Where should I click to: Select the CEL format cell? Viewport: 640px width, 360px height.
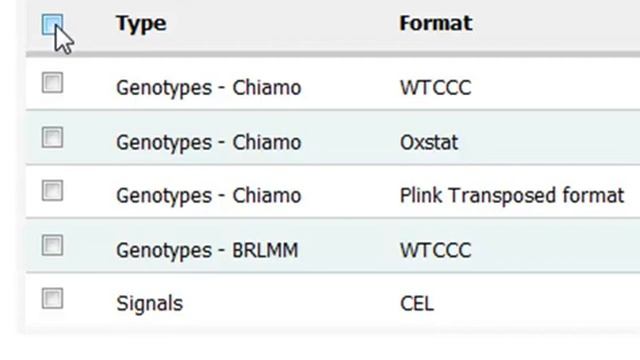click(x=417, y=304)
